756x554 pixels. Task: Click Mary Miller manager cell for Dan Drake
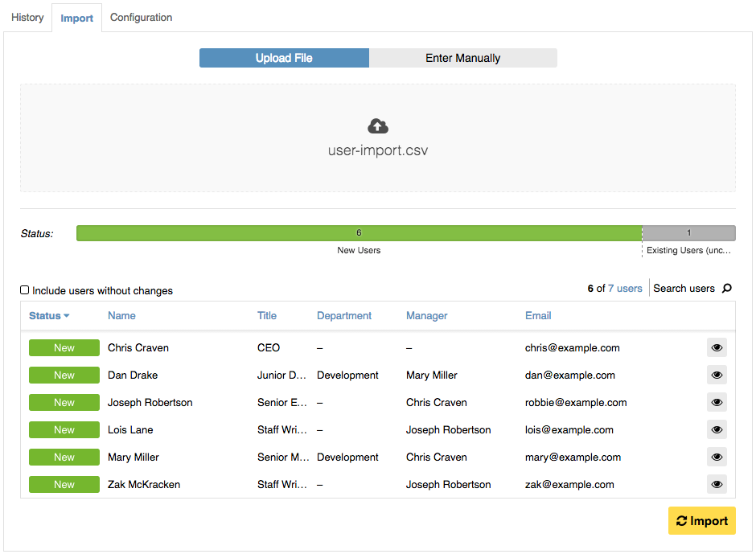coord(432,375)
